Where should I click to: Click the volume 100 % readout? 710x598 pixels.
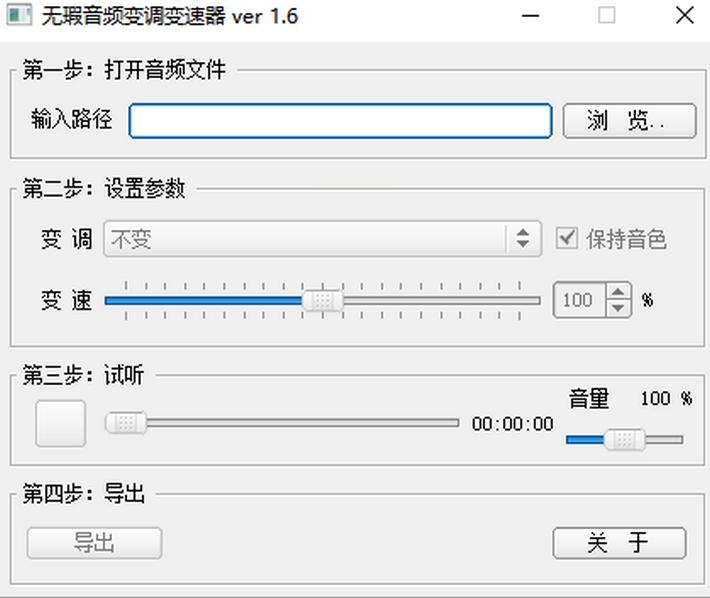tap(665, 399)
